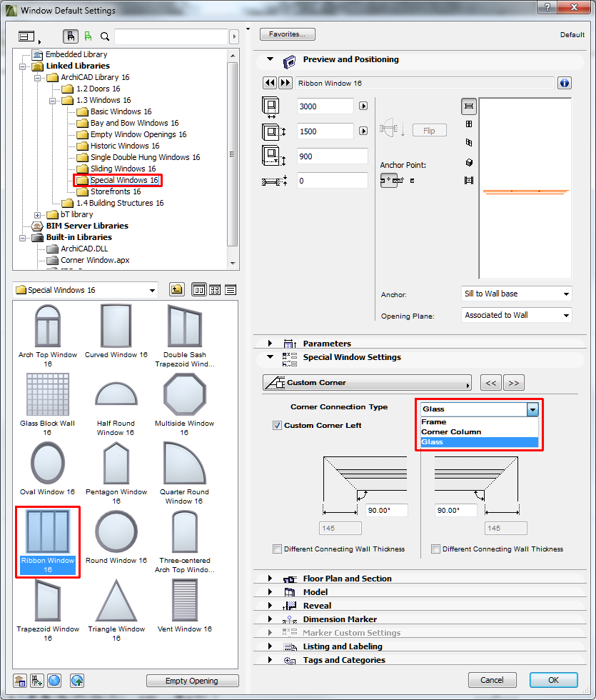This screenshot has height=700, width=596.
Task: Click the Empty Opening button
Action: pyautogui.click(x=192, y=681)
